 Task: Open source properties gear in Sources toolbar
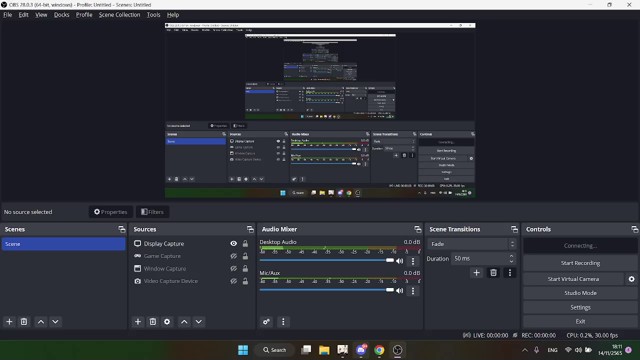pyautogui.click(x=167, y=322)
